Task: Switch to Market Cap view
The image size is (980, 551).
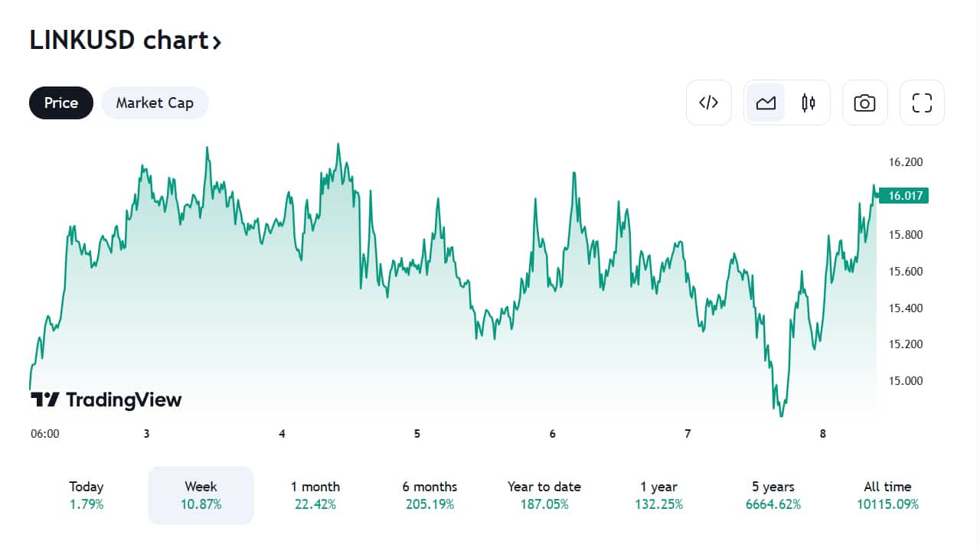Action: (x=155, y=103)
